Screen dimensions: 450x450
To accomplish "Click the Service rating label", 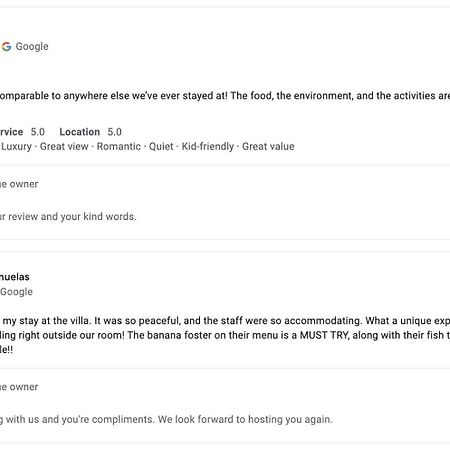I will coord(11,132).
